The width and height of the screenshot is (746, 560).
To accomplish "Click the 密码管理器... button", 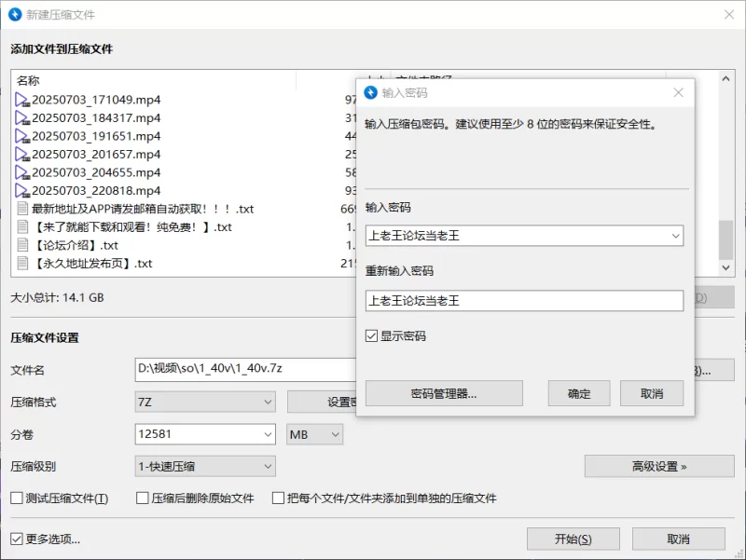I will click(x=444, y=393).
